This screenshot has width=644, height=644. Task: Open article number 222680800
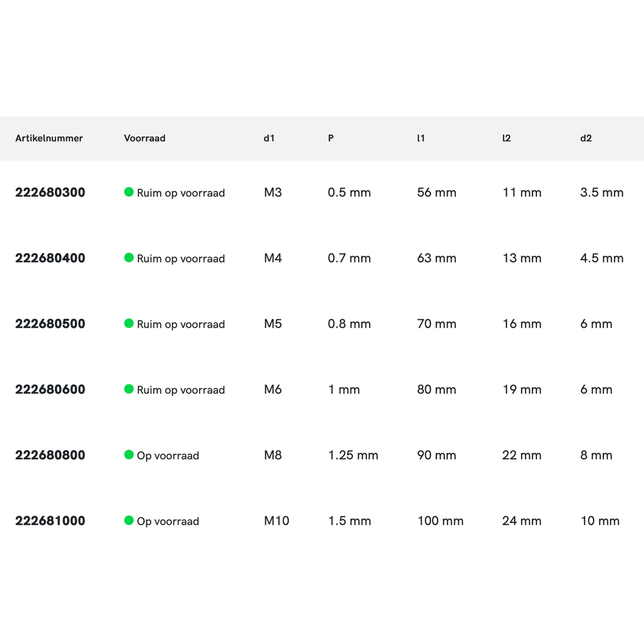(50, 455)
